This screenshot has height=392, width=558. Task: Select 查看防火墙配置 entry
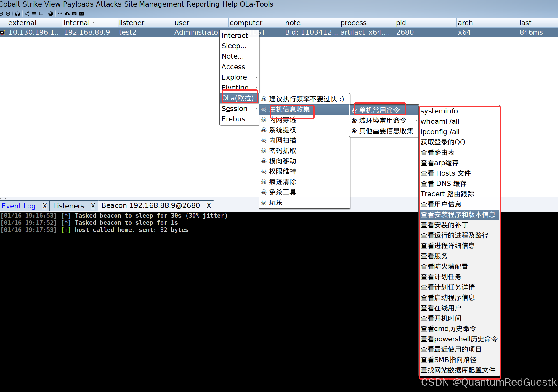[459, 266]
